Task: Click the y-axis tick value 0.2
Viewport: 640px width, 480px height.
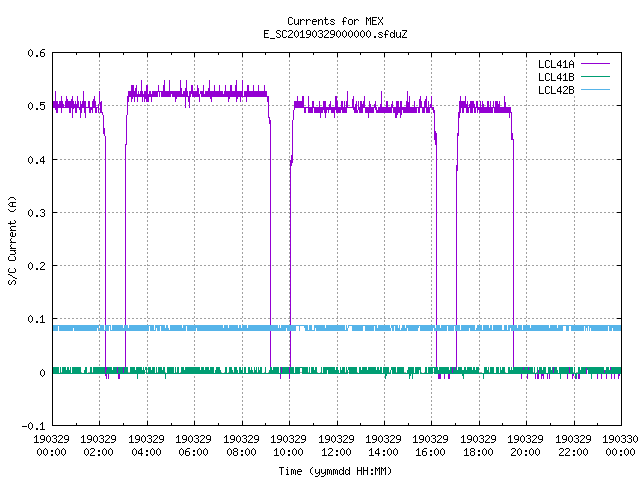Action: (x=36, y=266)
